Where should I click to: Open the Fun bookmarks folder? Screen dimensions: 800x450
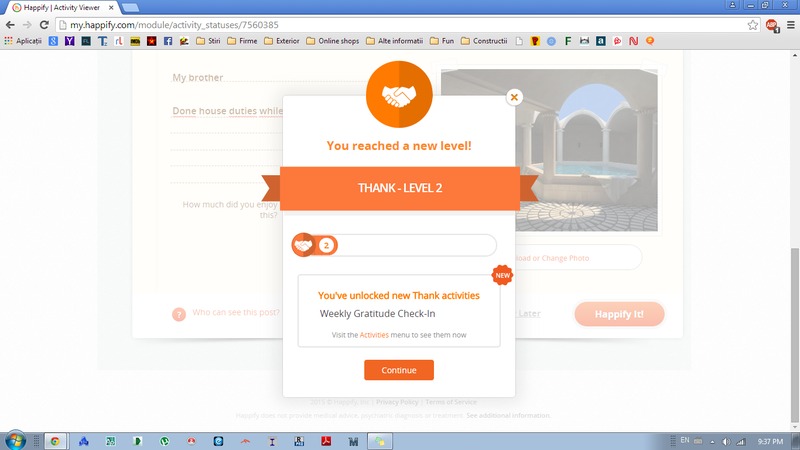click(x=442, y=41)
